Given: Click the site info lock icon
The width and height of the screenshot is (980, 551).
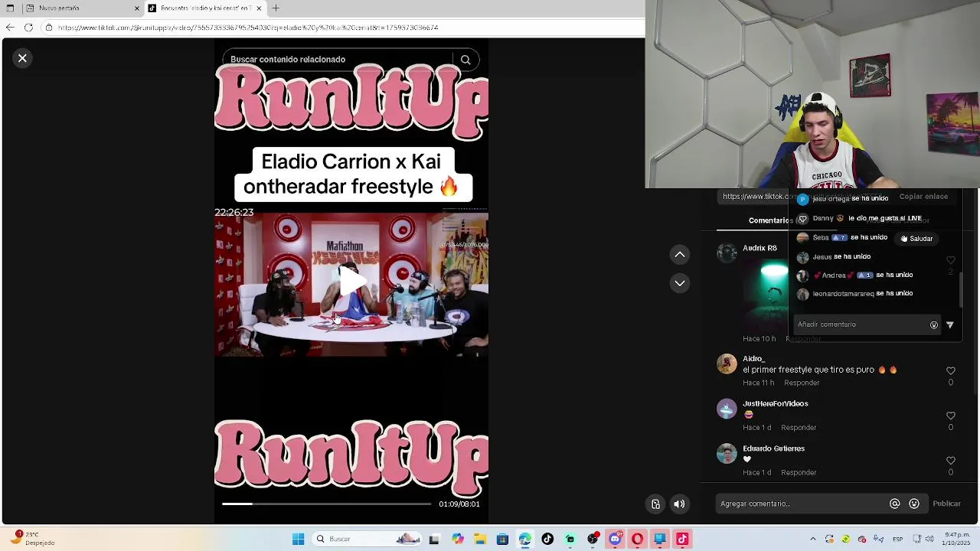Looking at the screenshot, I should (x=48, y=28).
